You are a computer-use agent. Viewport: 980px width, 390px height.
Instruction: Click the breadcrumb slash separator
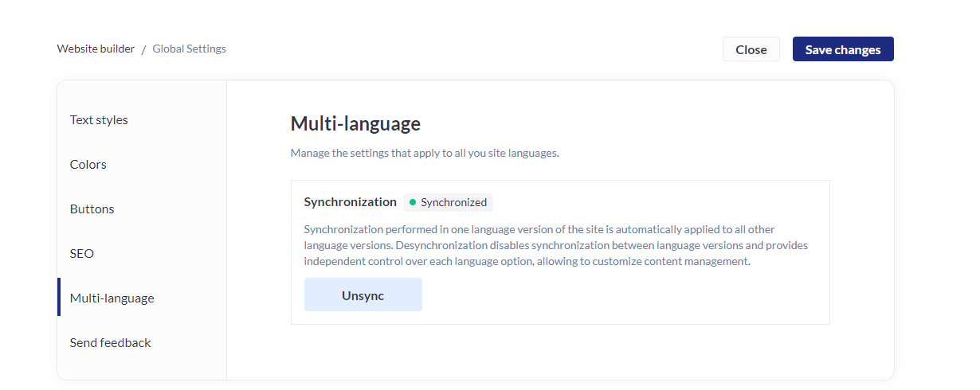[143, 49]
